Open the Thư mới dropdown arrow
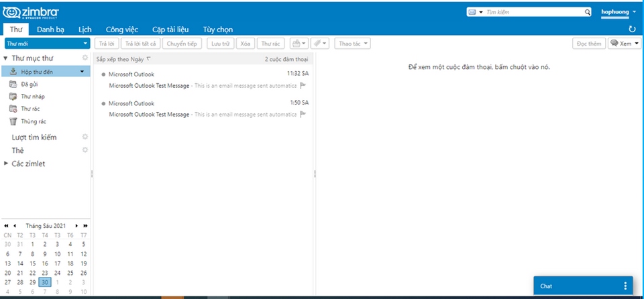 (85, 44)
